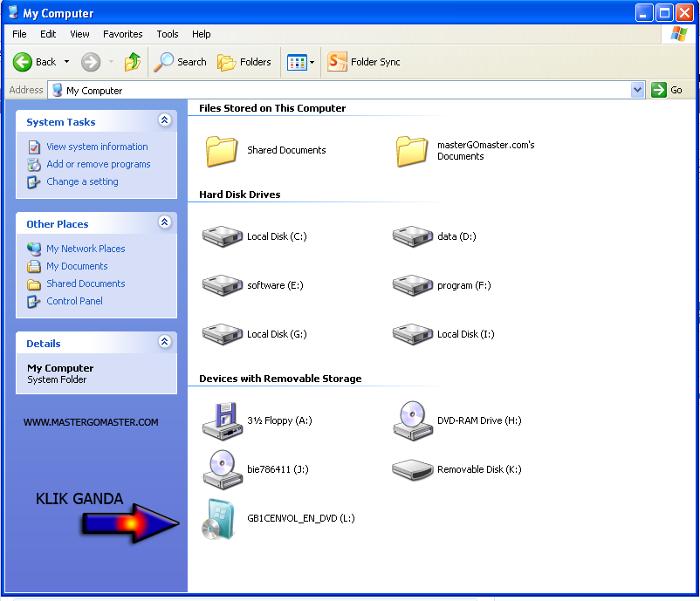Click the Go button

666,90
